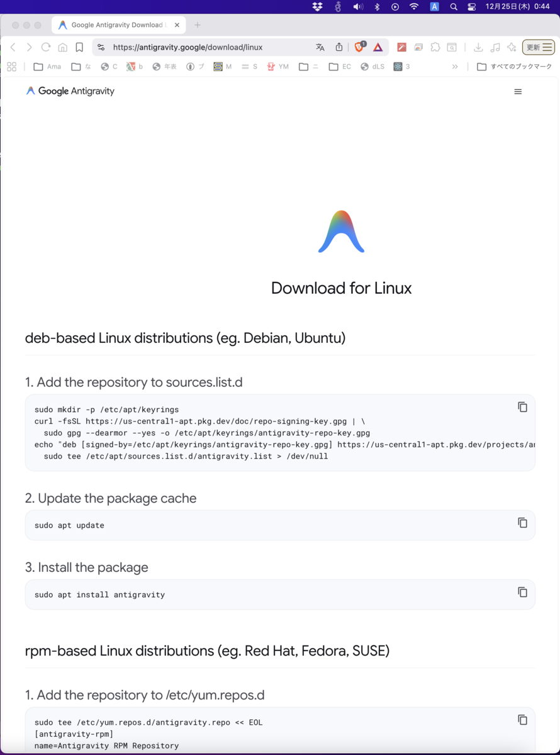Open Brave Rewards triangle icon
The height and width of the screenshot is (755, 560).
[x=378, y=47]
